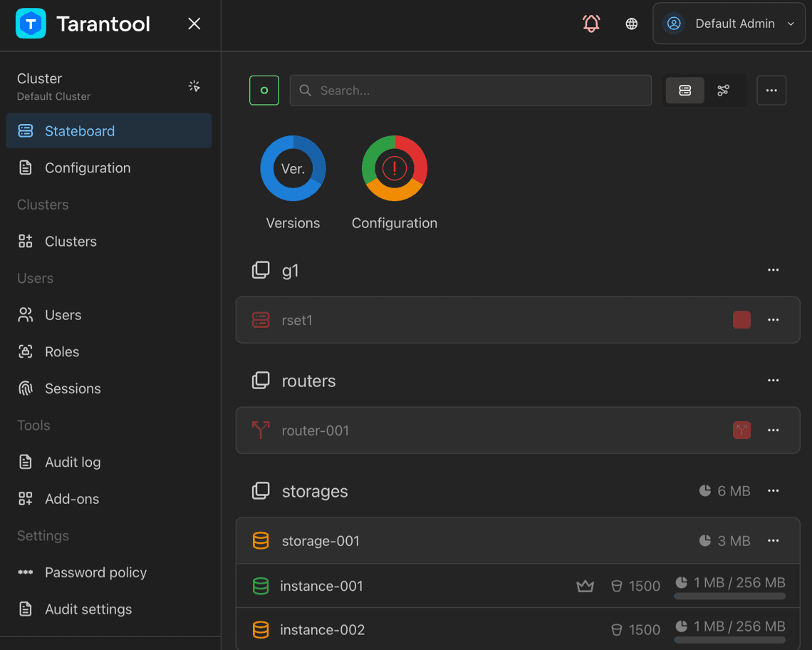Switch to list view mode

(685, 91)
